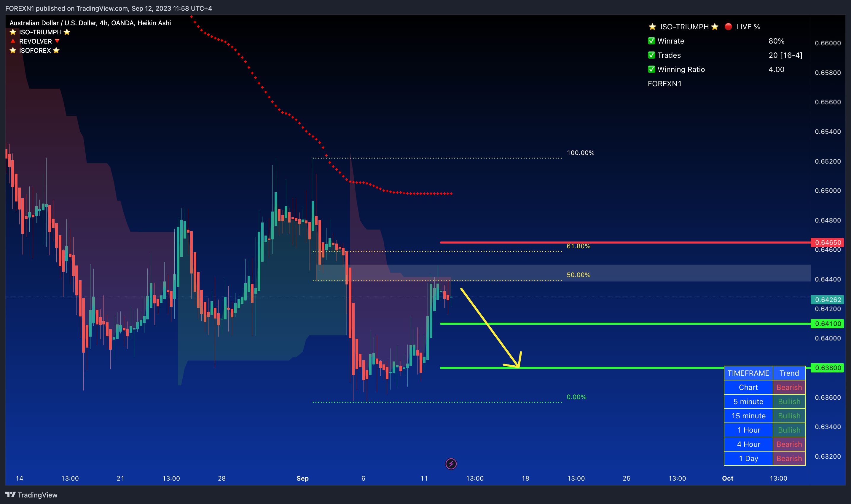Click the ISO-TRIUMPH heading in stats panel
Image resolution: width=851 pixels, height=504 pixels.
[684, 26]
